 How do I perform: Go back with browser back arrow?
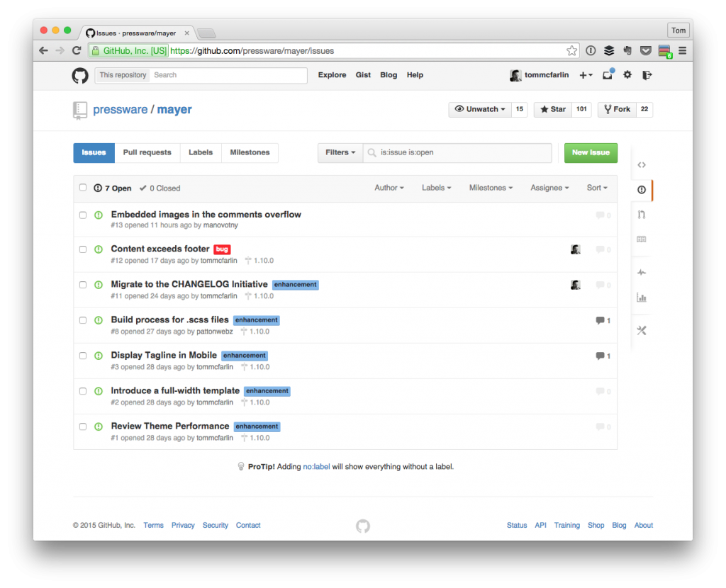(43, 50)
